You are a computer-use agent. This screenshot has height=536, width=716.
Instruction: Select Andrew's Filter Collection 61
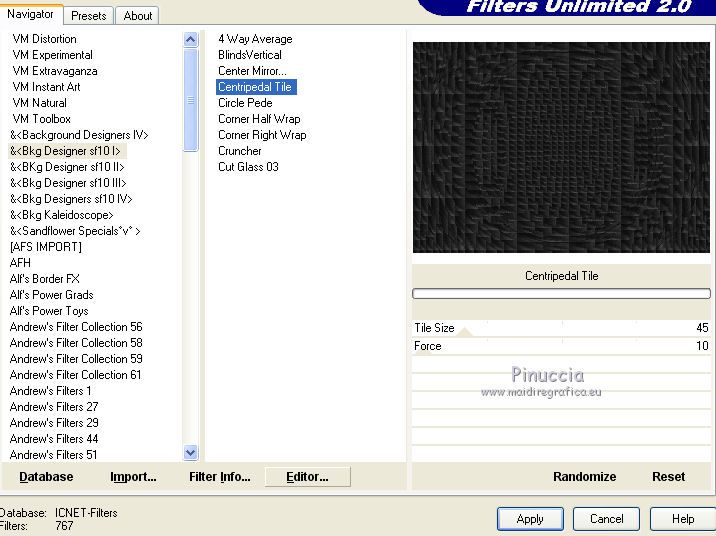(75, 375)
